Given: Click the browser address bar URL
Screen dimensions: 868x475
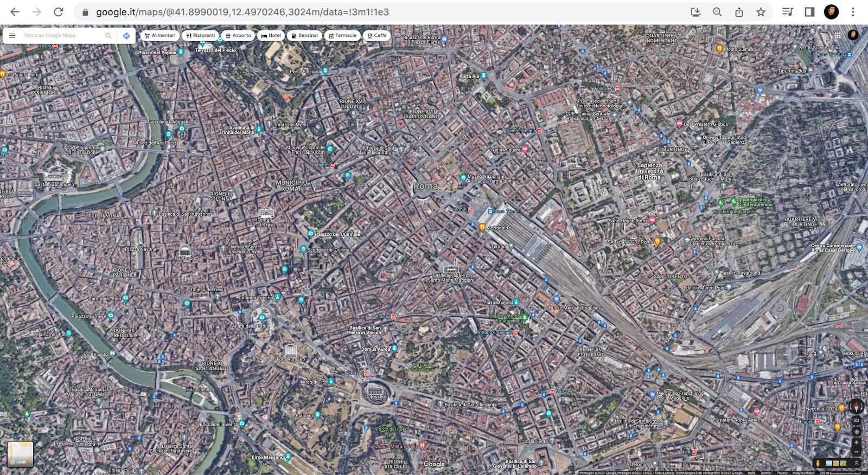Looking at the screenshot, I should coord(242,12).
